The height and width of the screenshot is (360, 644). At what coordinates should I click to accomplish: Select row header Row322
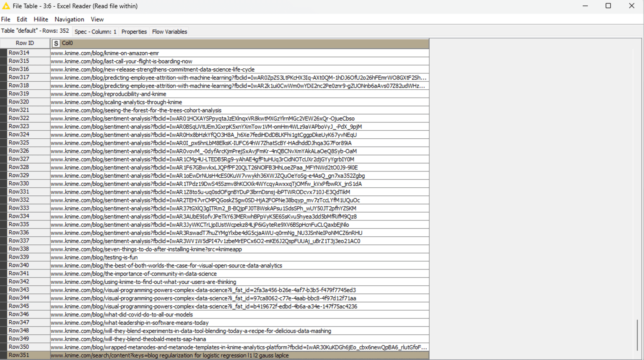coord(25,118)
